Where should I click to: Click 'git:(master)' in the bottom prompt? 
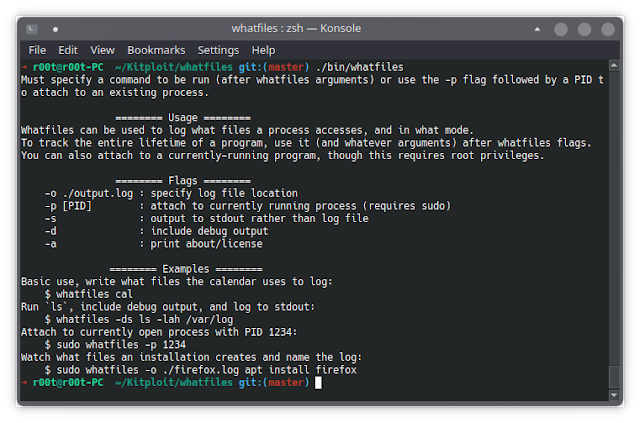coord(274,383)
